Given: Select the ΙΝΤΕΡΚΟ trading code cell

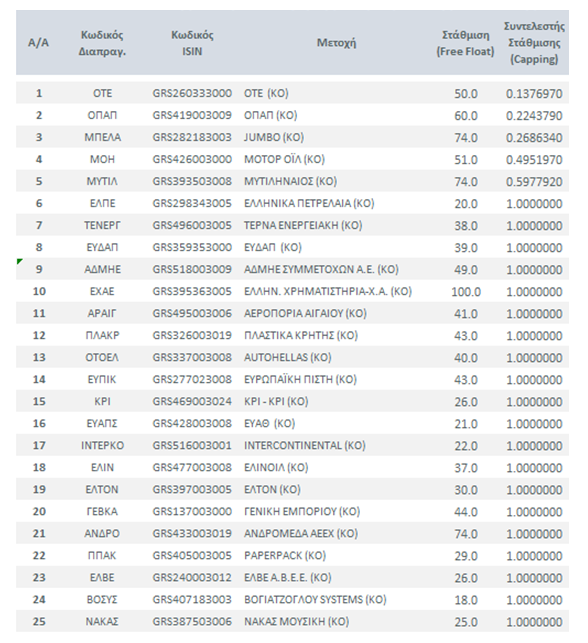Looking at the screenshot, I should pyautogui.click(x=102, y=445).
